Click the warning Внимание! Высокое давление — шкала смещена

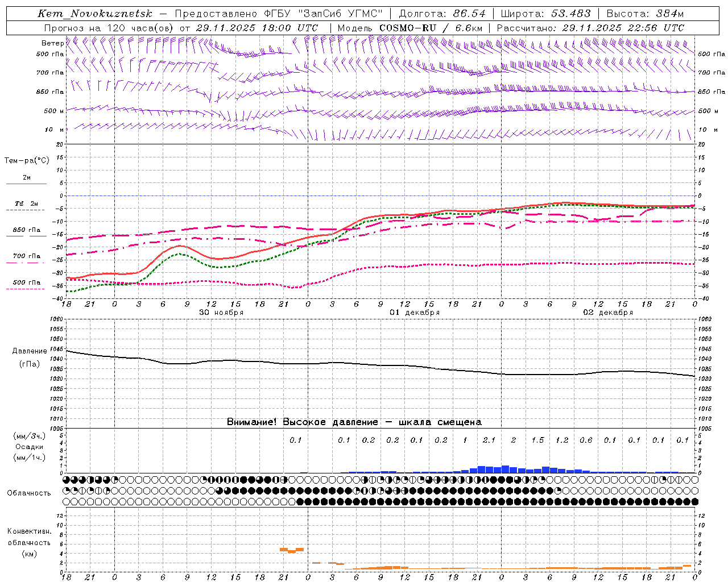click(x=354, y=422)
